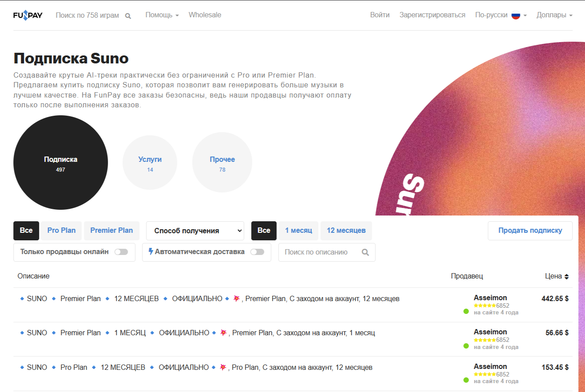Click online status dot in 56.66 $ row
The image size is (585, 392).
point(466,345)
